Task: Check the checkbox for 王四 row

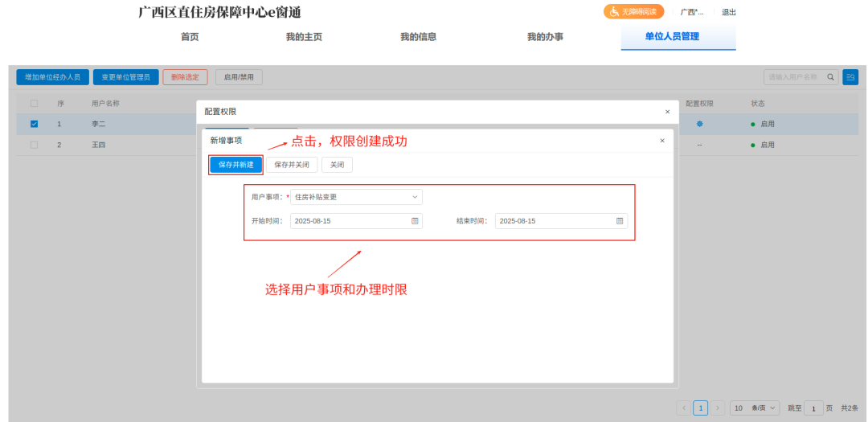Action: click(34, 145)
